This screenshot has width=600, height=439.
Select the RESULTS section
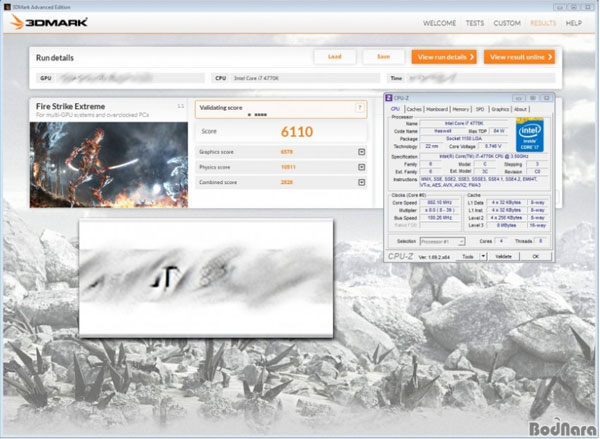543,23
